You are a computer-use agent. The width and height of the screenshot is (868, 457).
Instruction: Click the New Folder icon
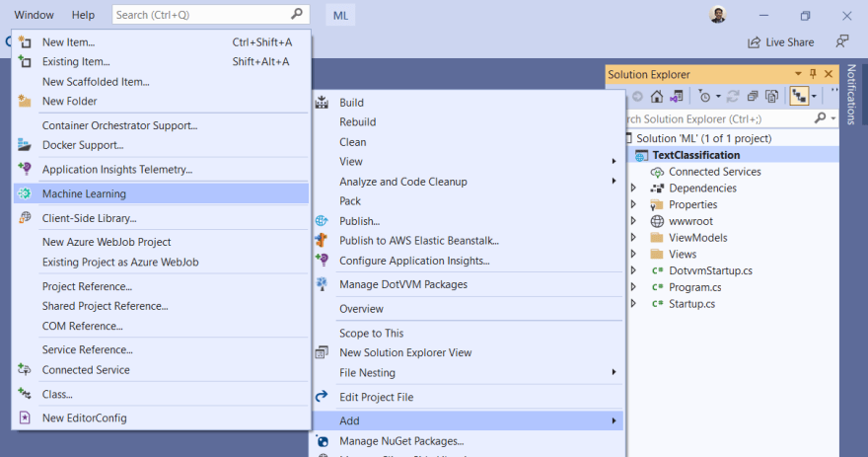(25, 101)
